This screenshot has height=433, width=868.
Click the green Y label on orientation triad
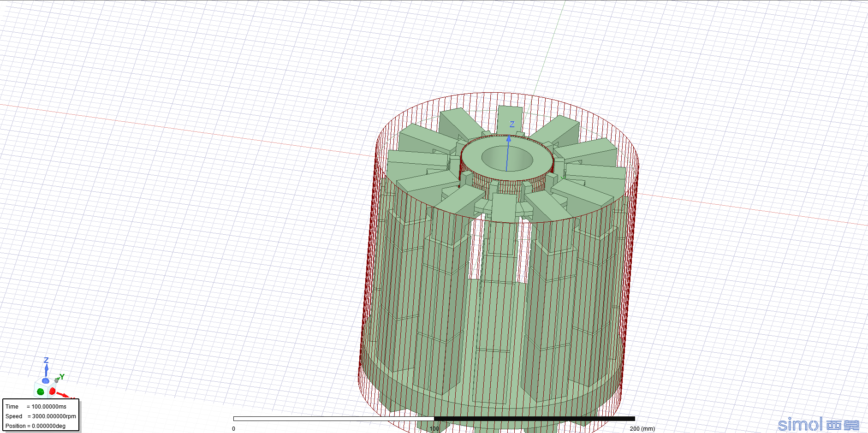coord(62,377)
